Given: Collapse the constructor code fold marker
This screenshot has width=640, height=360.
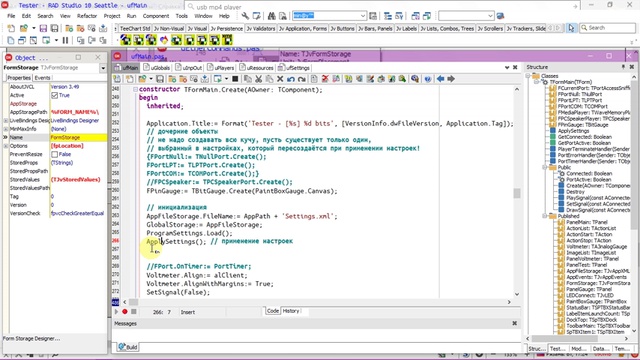Looking at the screenshot, I should [x=135, y=89].
